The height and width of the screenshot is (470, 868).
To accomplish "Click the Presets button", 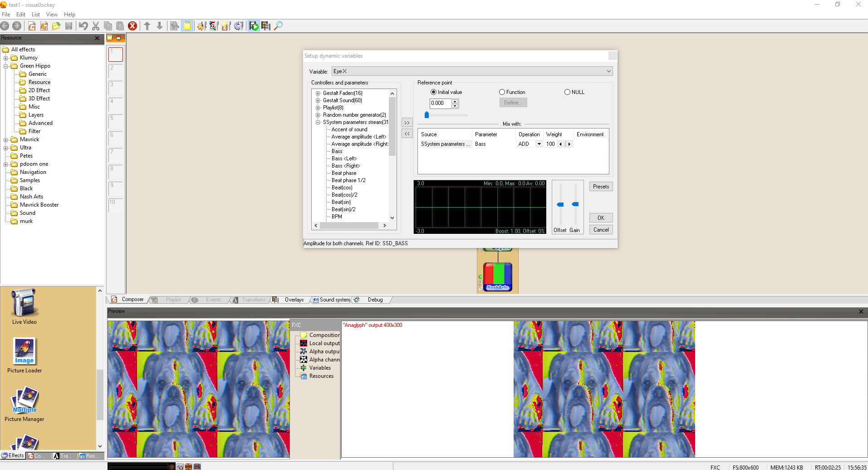I will pyautogui.click(x=601, y=187).
